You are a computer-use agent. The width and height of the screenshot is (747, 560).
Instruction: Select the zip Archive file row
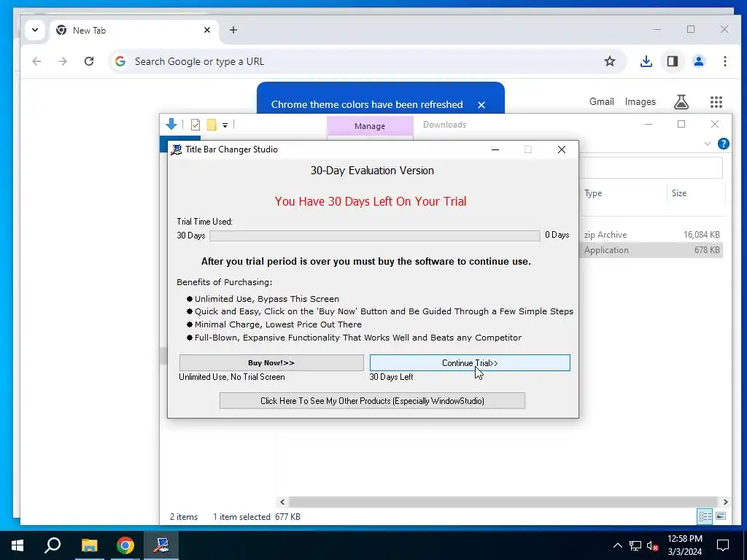point(651,235)
